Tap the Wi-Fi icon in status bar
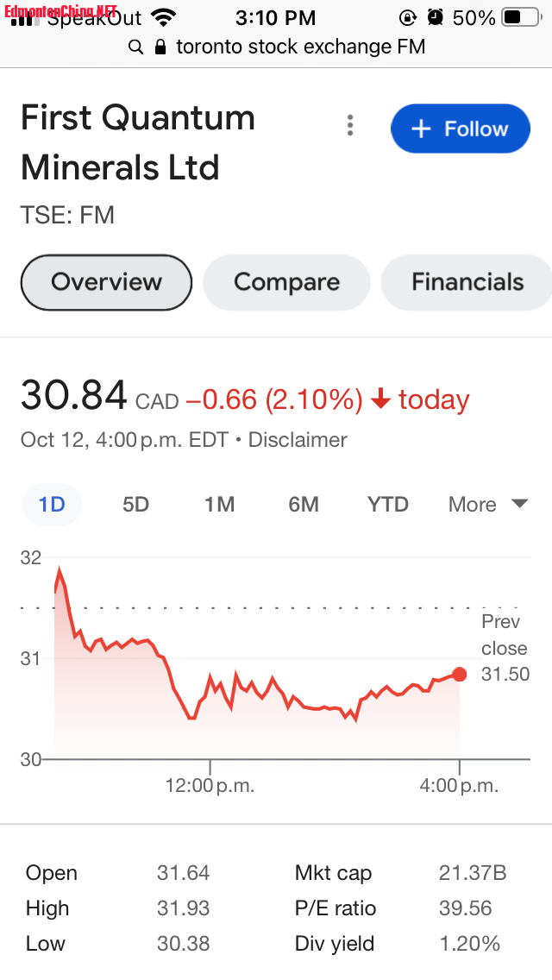Viewport: 552px width, 980px height. click(163, 17)
